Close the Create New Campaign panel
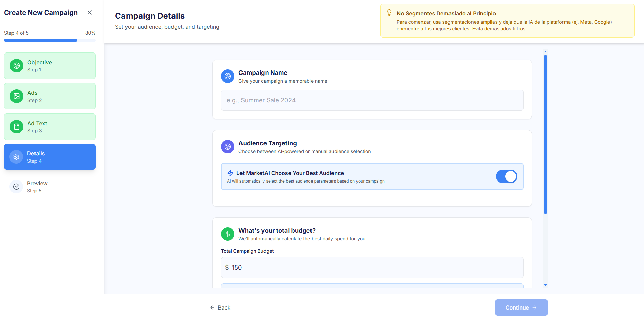Screen dimensions: 644x319 90,13
